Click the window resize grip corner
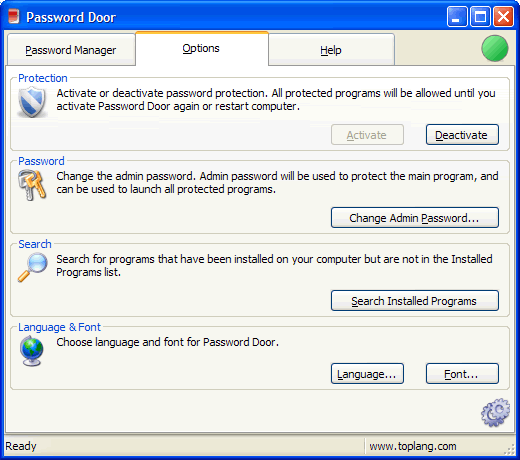The height and width of the screenshot is (460, 520). [x=509, y=449]
